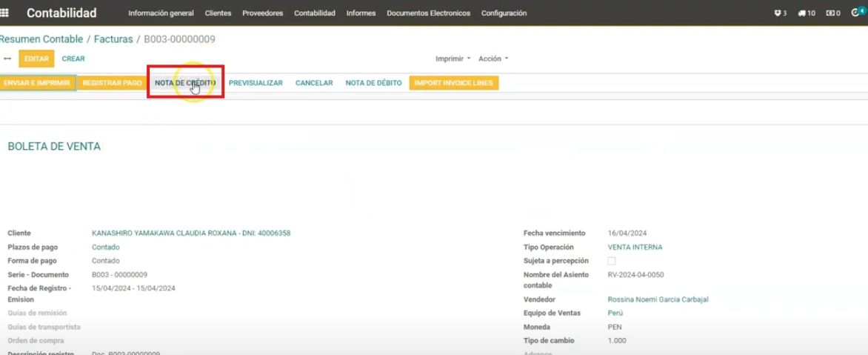Click journal entry name RV-2024-04-0050
868x355 pixels.
[x=636, y=275]
